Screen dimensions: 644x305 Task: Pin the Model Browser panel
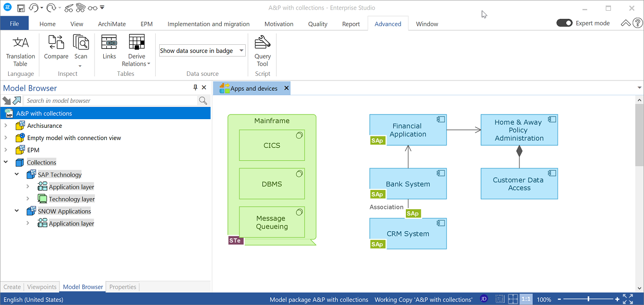point(195,88)
